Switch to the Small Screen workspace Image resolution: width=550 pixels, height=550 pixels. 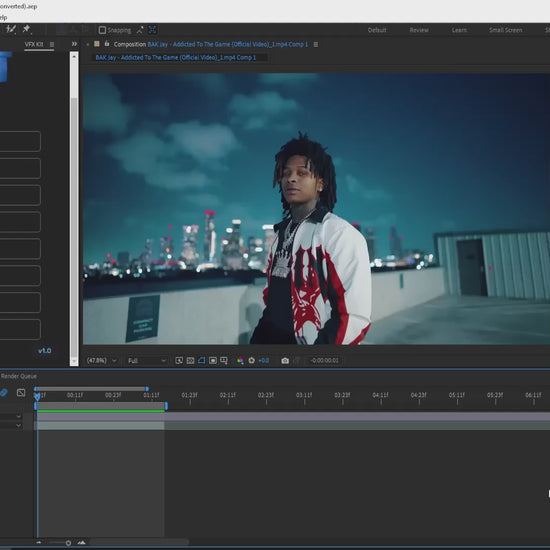click(x=505, y=30)
